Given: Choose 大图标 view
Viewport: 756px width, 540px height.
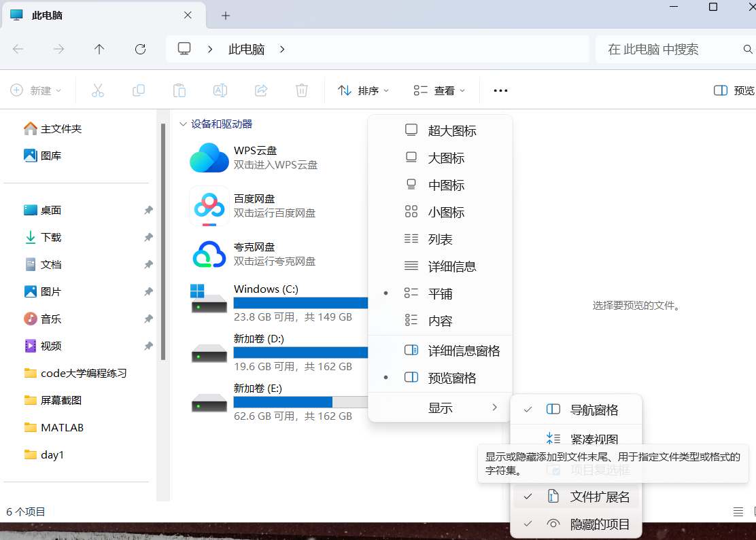Looking at the screenshot, I should click(440, 158).
